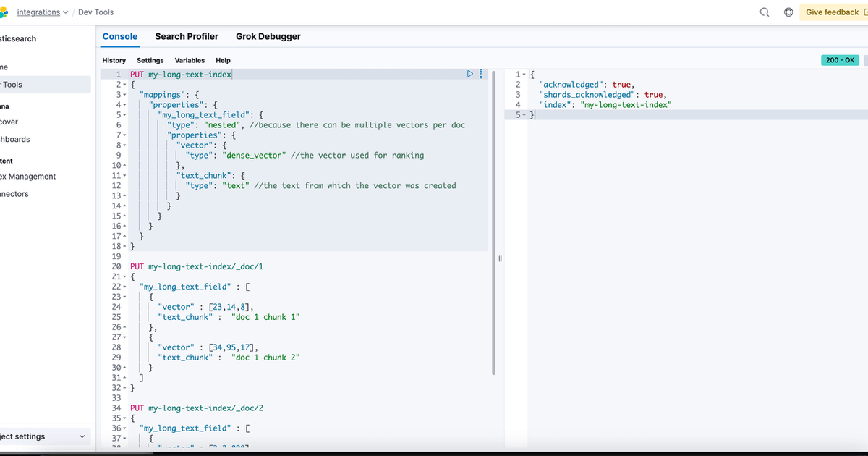Viewport: 868px width, 456px height.
Task: Click the "type": "text" line
Action: coord(321,186)
